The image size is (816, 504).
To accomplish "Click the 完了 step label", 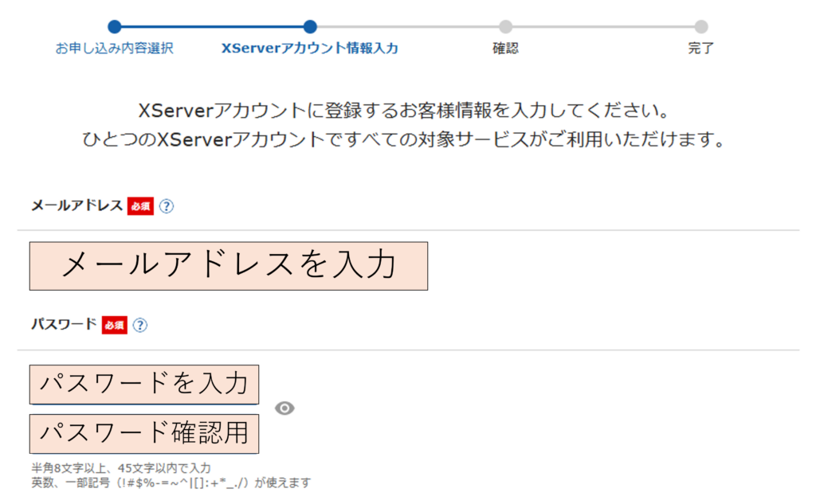I will (x=700, y=49).
